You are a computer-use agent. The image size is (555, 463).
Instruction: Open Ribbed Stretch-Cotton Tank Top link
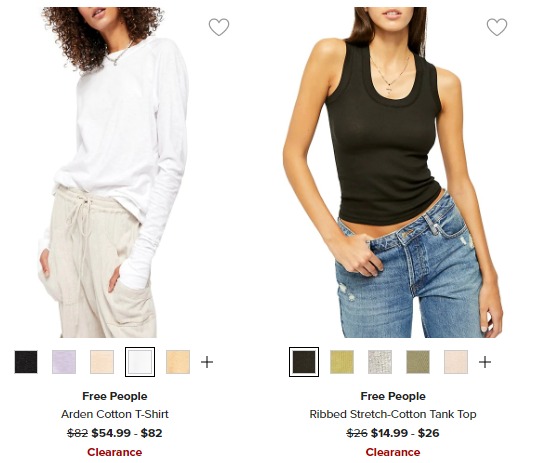pyautogui.click(x=393, y=414)
